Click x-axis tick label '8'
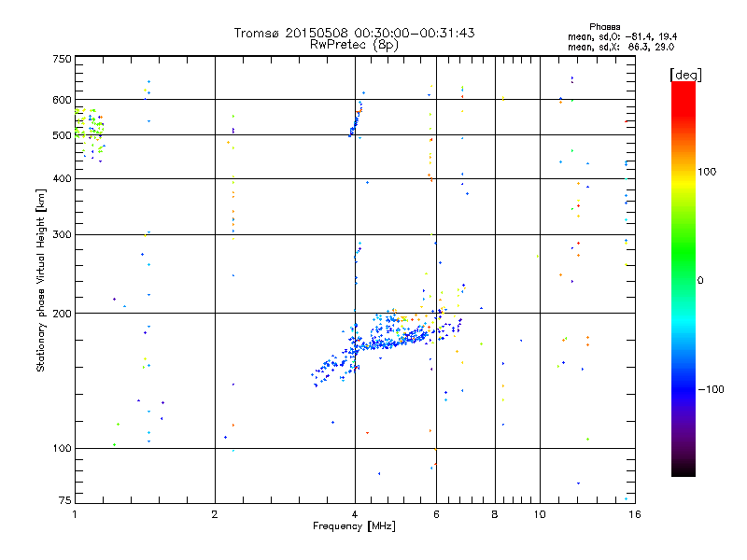 tap(495, 514)
